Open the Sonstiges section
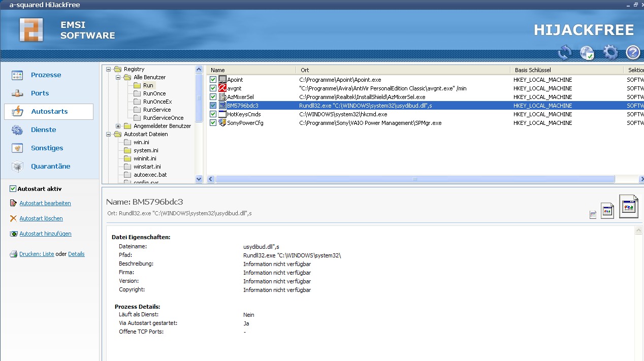The image size is (644, 361). [47, 148]
